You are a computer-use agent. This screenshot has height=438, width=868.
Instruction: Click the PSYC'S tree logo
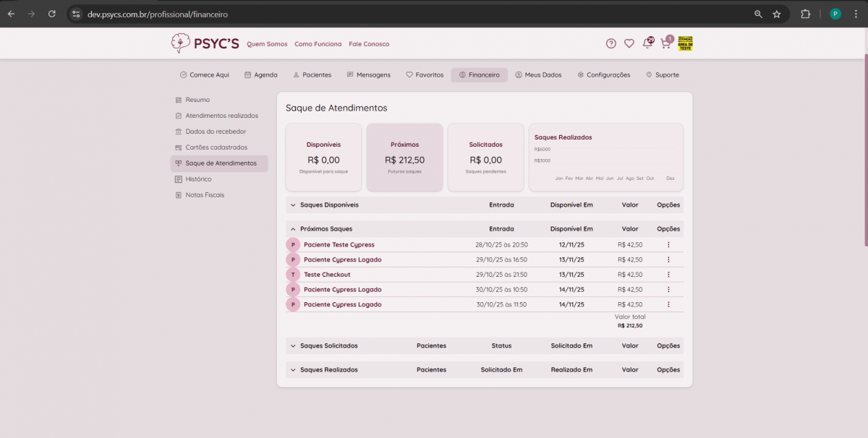coord(180,43)
